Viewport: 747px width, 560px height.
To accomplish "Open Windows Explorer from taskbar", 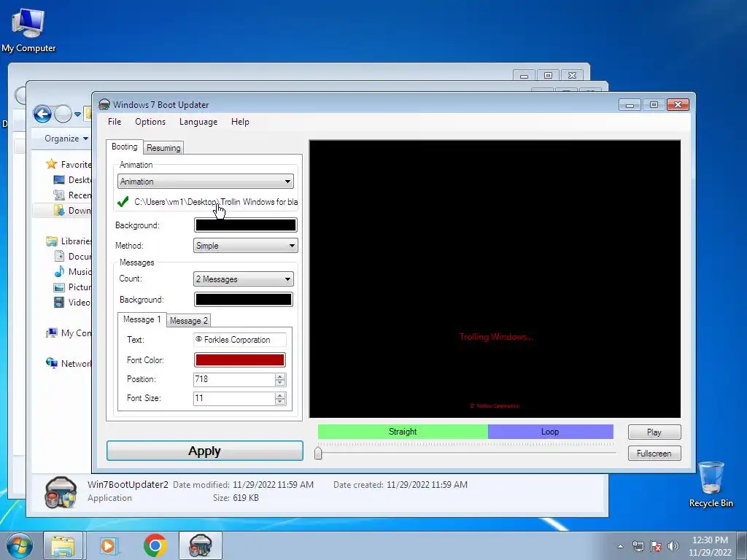I will click(x=63, y=545).
